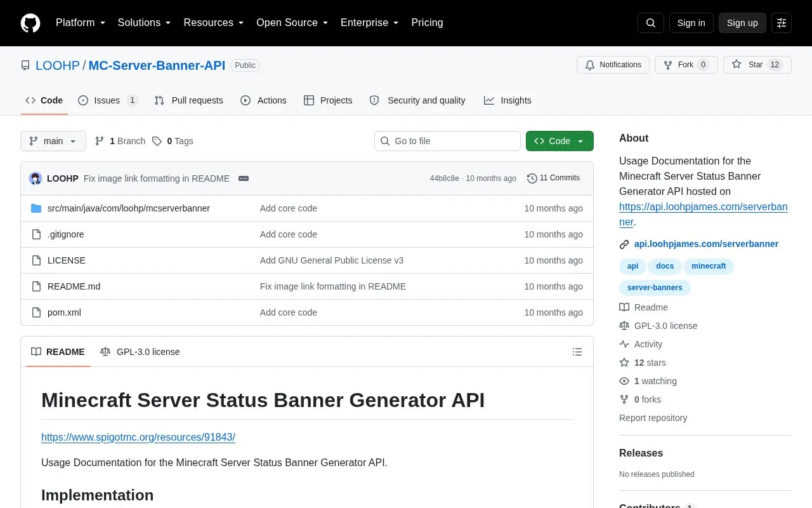Open the pom.xml file name
Viewport: 812px width, 508px height.
[64, 312]
